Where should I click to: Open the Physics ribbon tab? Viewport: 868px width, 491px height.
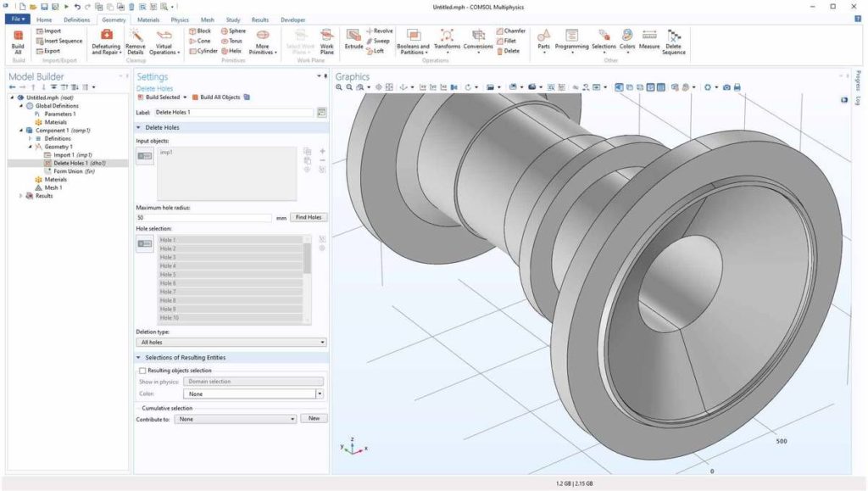(x=180, y=20)
